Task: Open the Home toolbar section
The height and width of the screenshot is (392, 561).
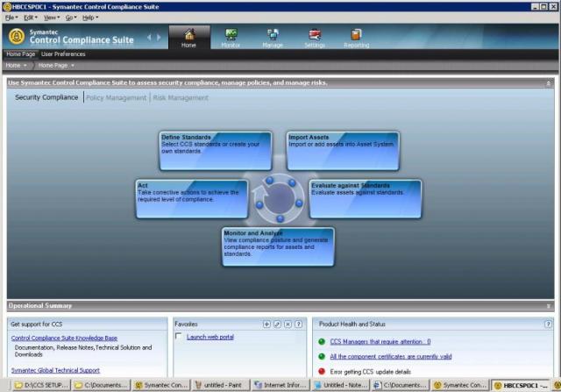Action: (x=189, y=38)
